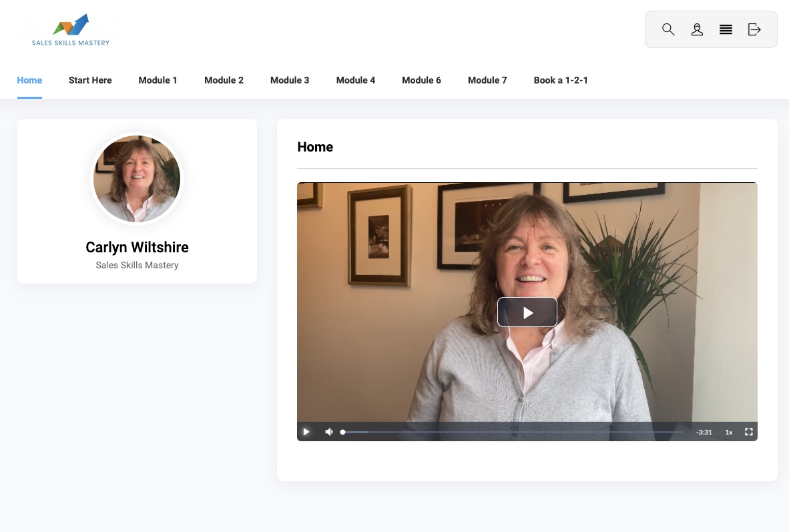The height and width of the screenshot is (532, 789).
Task: Open the 1x playback speed selector
Action: pos(729,432)
